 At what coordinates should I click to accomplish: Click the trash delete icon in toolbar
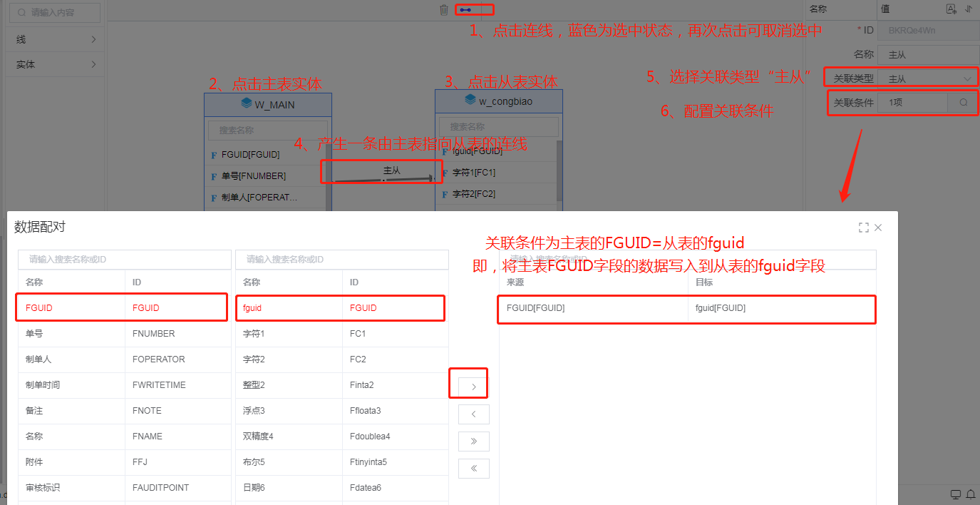(444, 10)
